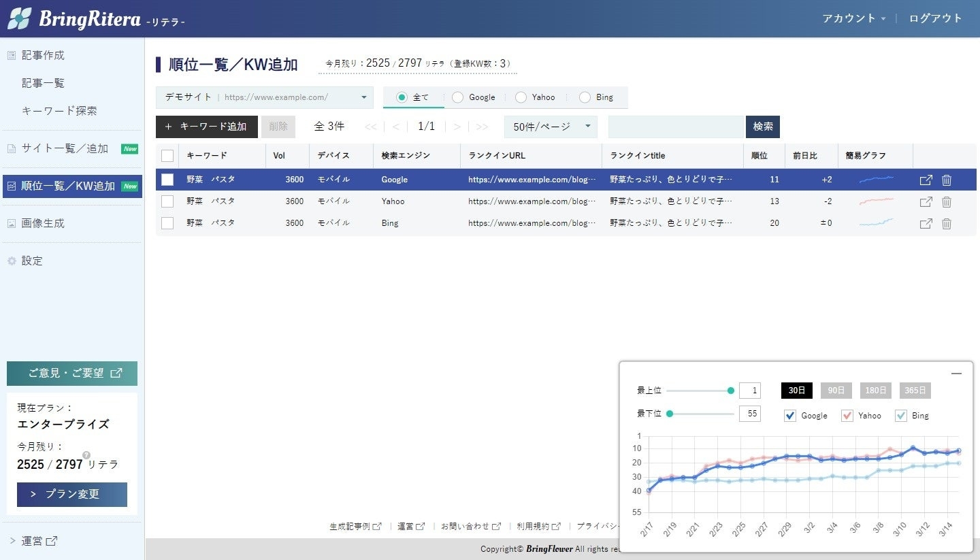
Task: Toggle the select-all checkbox in table header
Action: (167, 156)
